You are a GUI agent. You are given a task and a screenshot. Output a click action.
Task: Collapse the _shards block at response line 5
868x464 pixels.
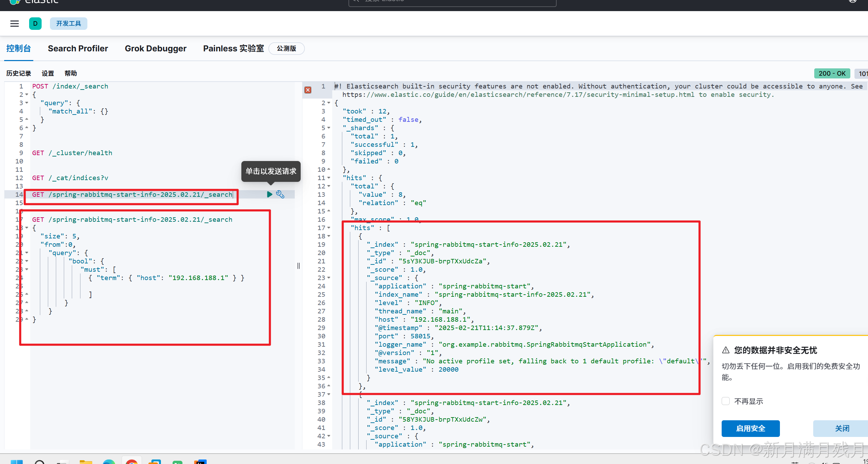pyautogui.click(x=329, y=128)
